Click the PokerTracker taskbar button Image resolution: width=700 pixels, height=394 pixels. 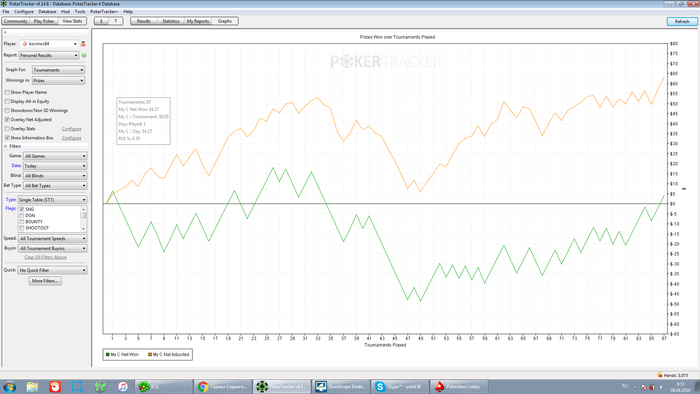tap(282, 386)
